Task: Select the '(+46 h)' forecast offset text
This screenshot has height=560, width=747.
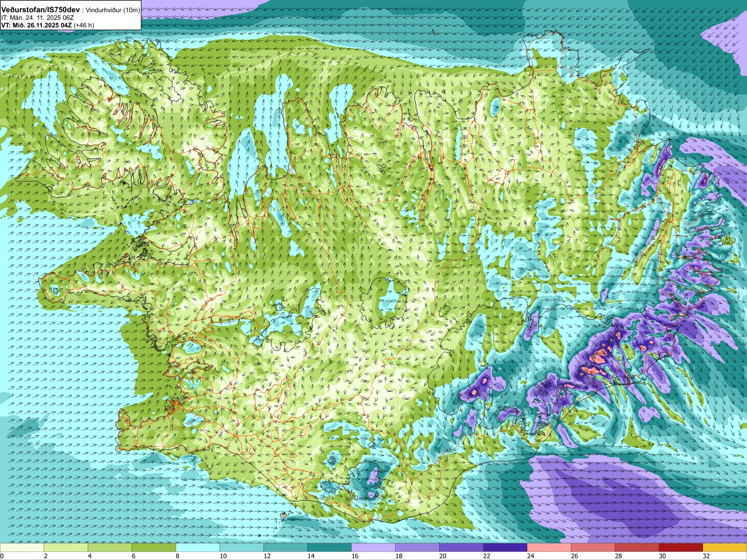Action: 84,25
